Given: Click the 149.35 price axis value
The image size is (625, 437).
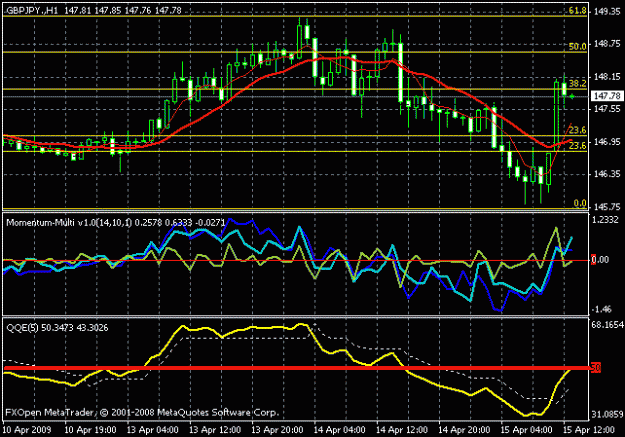Looking at the screenshot, I should (607, 11).
